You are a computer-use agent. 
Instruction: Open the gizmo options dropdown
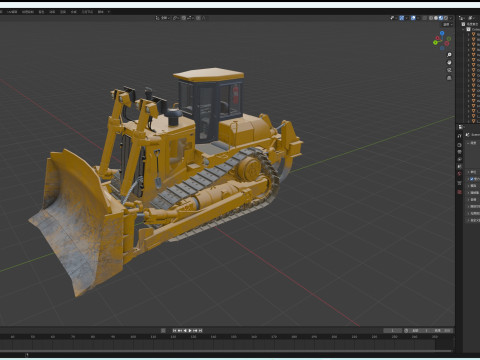click(406, 18)
